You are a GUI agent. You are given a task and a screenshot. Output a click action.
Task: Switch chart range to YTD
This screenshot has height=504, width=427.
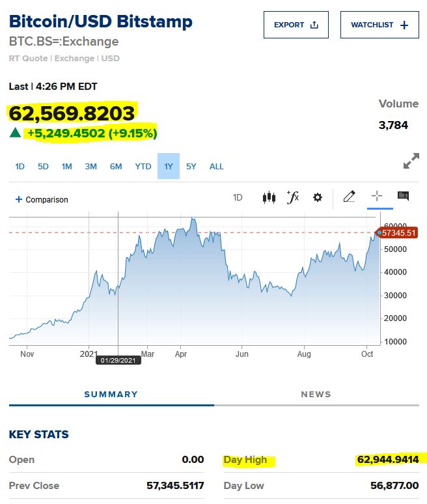[143, 167]
